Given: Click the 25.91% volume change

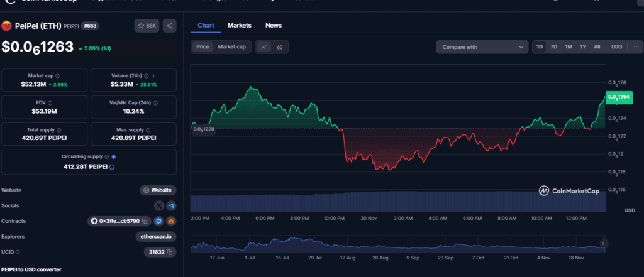Looking at the screenshot, I should 146,85.
